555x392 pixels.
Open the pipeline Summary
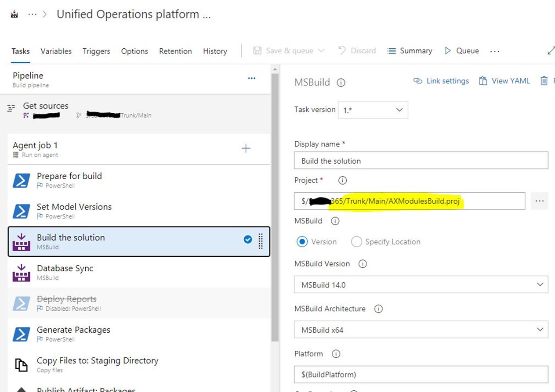coord(410,50)
